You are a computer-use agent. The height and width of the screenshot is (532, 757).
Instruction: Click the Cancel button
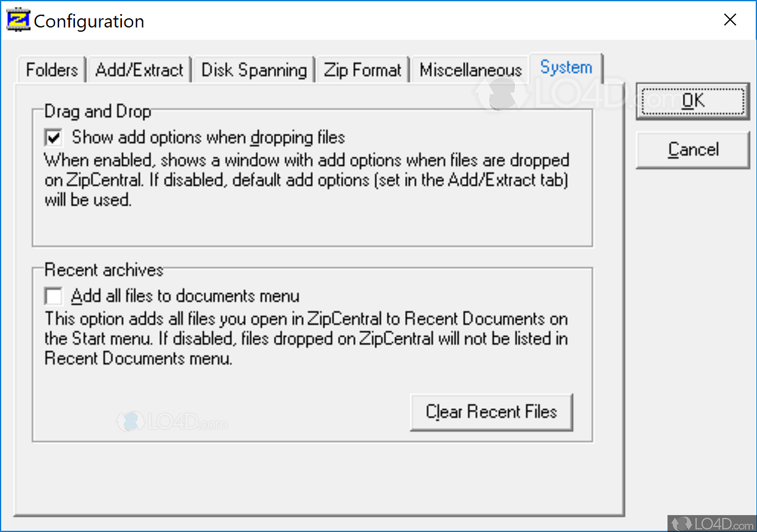tap(693, 149)
